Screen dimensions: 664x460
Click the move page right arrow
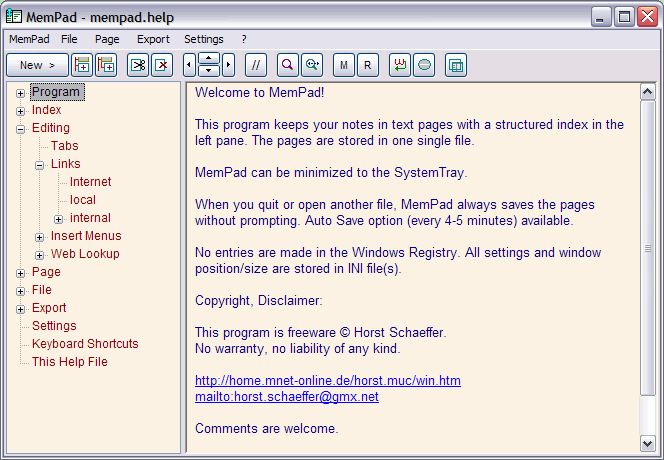tap(229, 65)
